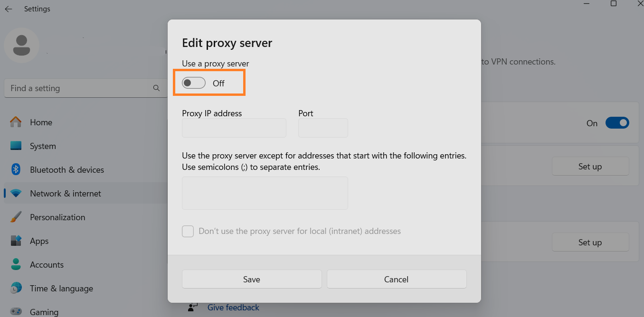Click the Home house icon
This screenshot has height=317, width=644.
pyautogui.click(x=16, y=122)
